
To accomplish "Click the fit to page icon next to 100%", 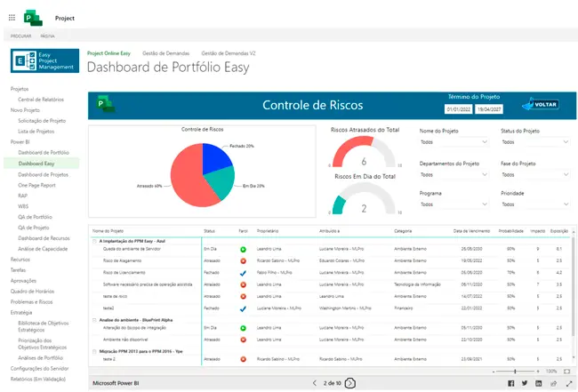I will (x=567, y=372).
